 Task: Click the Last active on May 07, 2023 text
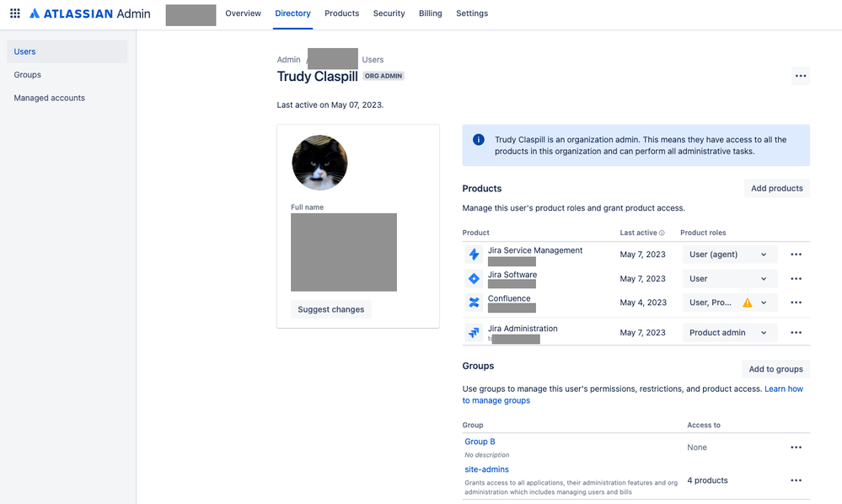point(330,105)
